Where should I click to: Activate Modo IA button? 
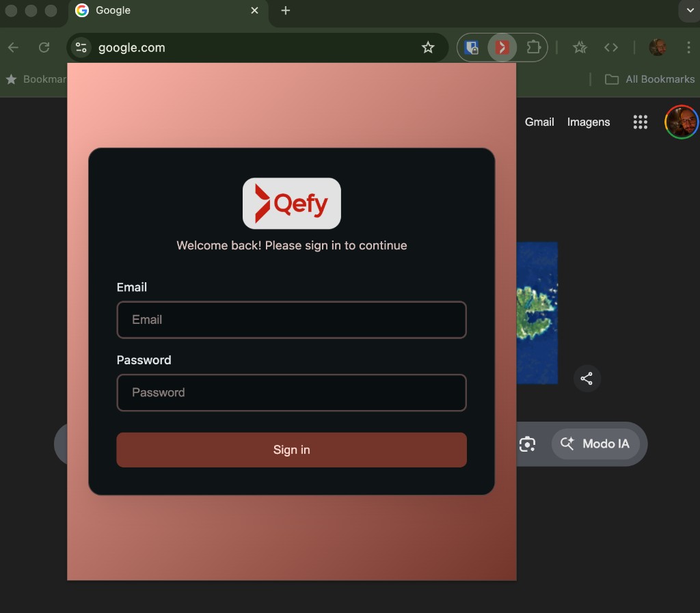595,444
